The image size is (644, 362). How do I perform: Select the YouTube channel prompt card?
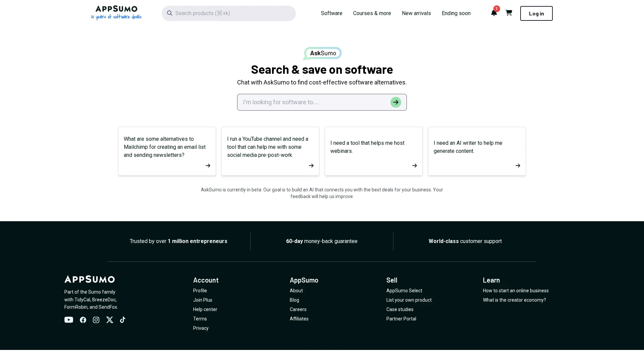(270, 151)
